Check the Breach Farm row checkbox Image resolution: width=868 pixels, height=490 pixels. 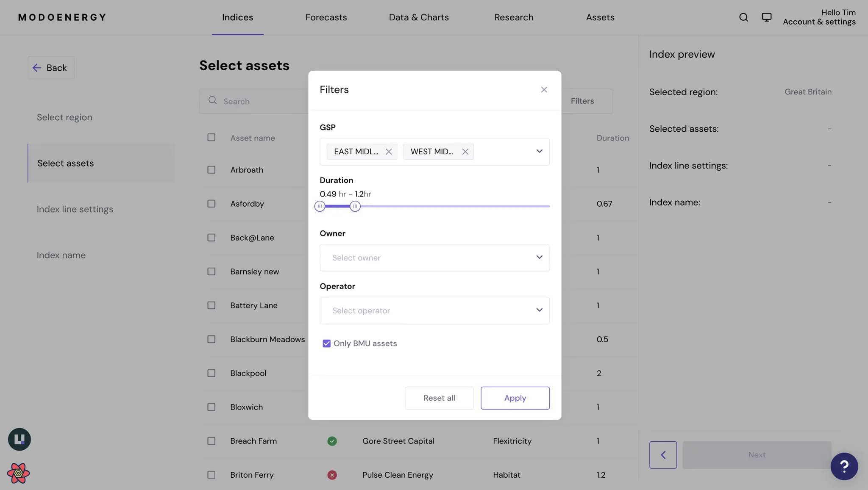click(211, 441)
